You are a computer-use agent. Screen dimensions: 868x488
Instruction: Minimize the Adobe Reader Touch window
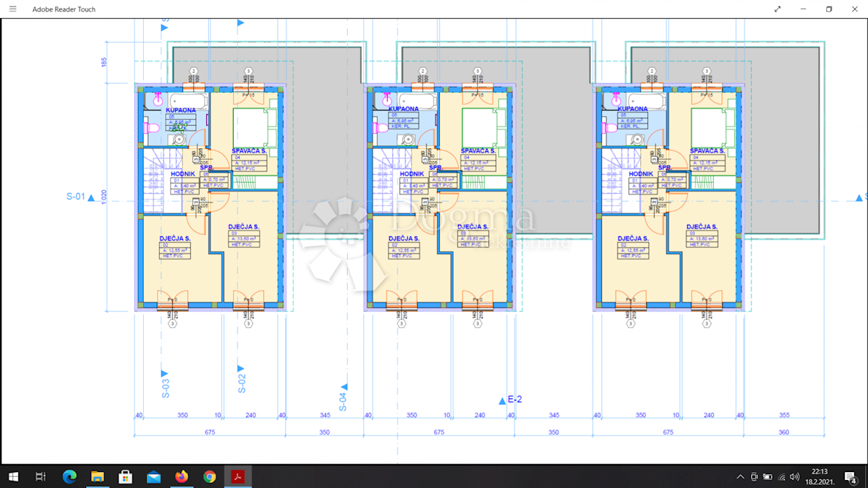pyautogui.click(x=804, y=9)
